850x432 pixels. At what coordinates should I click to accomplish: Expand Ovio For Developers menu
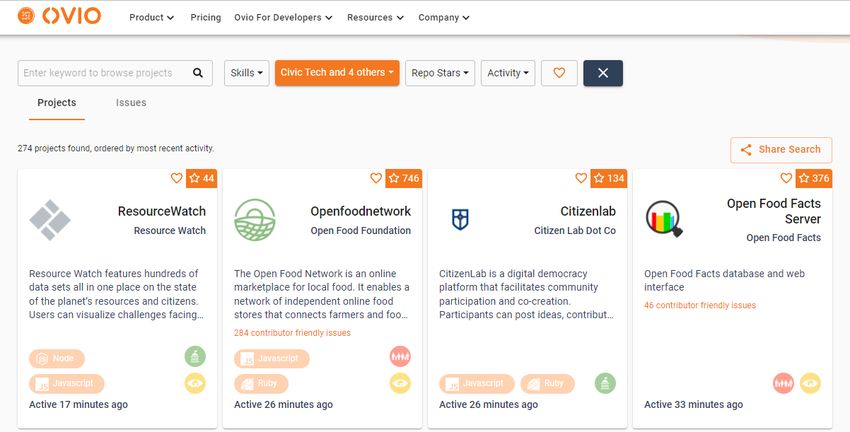tap(284, 17)
